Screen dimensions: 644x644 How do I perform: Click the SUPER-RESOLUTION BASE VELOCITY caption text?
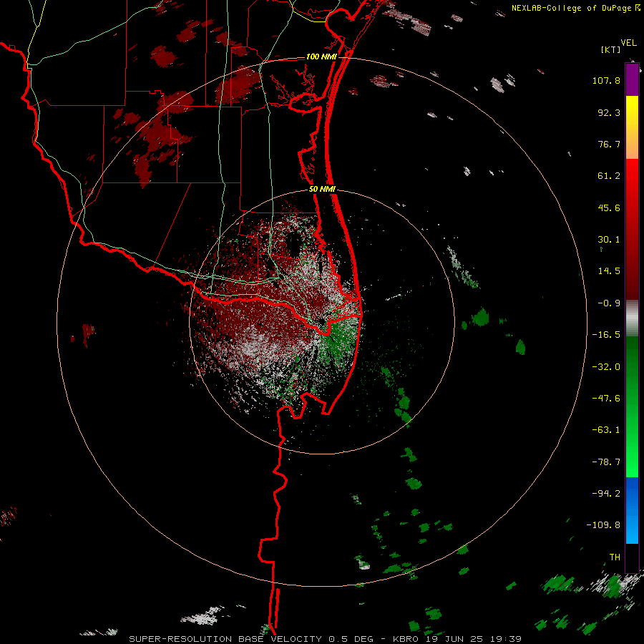pyautogui.click(x=225, y=639)
